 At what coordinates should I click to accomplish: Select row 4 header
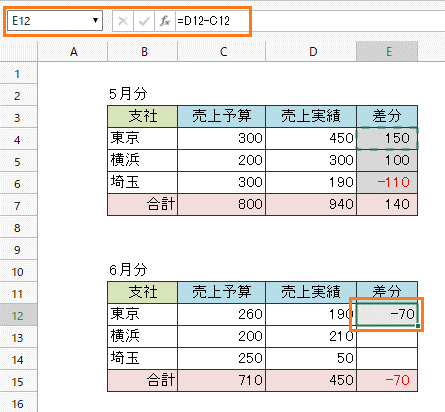coord(18,140)
